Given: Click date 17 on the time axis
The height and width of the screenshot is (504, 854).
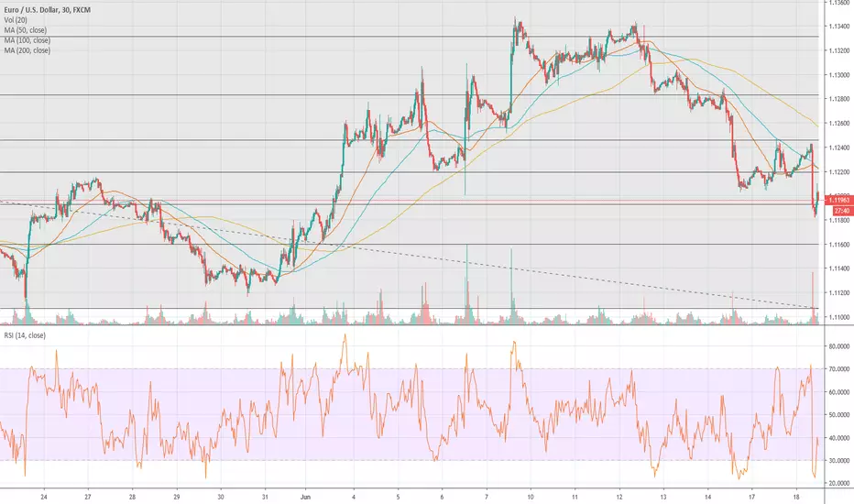Looking at the screenshot, I should click(x=752, y=497).
